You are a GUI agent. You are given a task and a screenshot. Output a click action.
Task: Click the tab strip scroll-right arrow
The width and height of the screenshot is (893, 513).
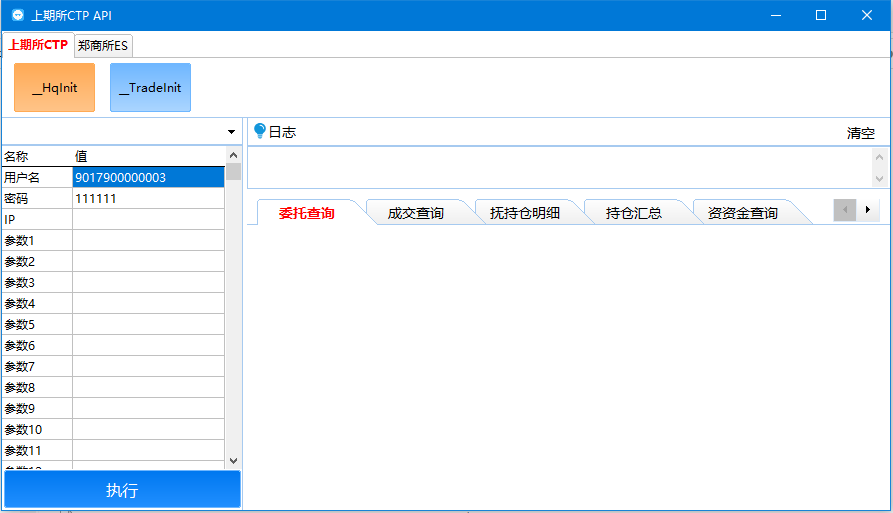pyautogui.click(x=868, y=210)
